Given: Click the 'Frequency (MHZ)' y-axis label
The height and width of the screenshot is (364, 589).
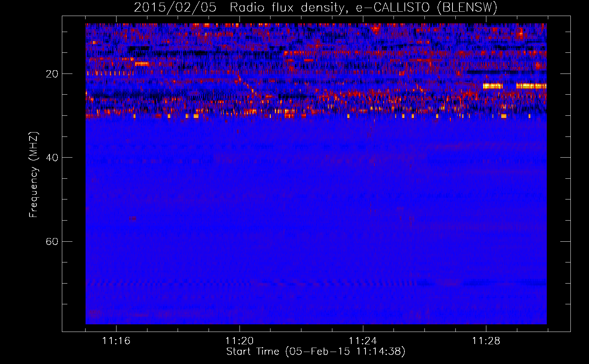Looking at the screenshot, I should (x=33, y=175).
